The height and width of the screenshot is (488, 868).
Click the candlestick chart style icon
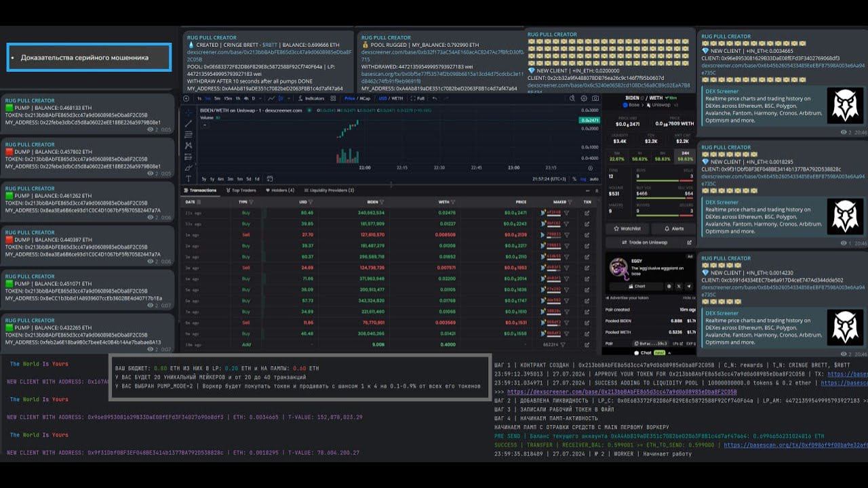tap(281, 98)
